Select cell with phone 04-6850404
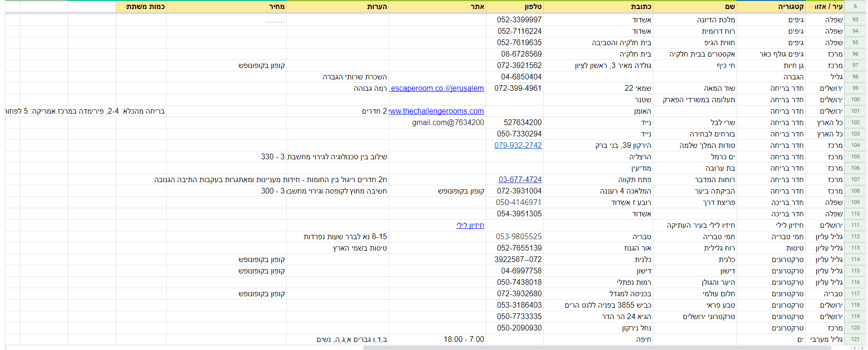The width and height of the screenshot is (868, 350). coord(515,77)
